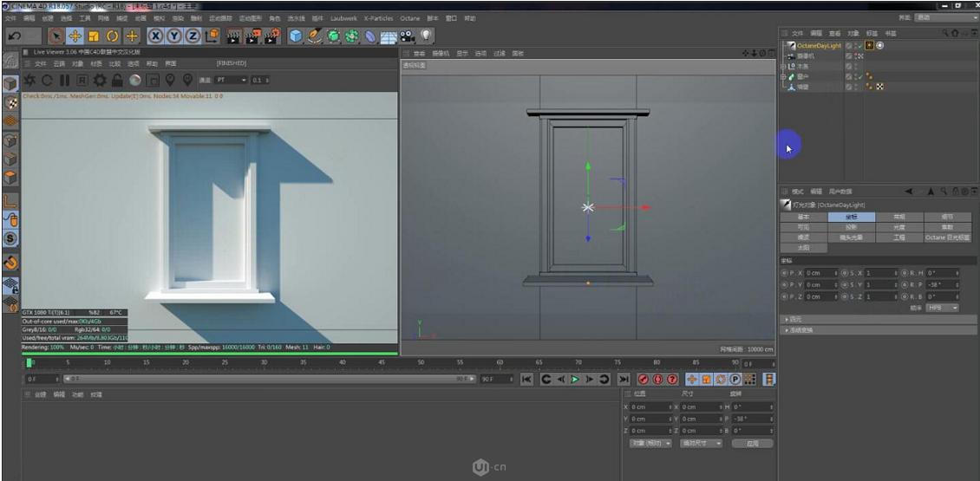Select the spline Pen tool icon
Screen dimensions: 980x481
[314, 36]
